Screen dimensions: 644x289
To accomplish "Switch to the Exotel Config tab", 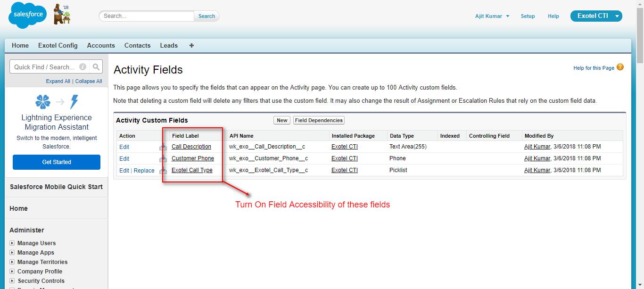I will pos(58,46).
